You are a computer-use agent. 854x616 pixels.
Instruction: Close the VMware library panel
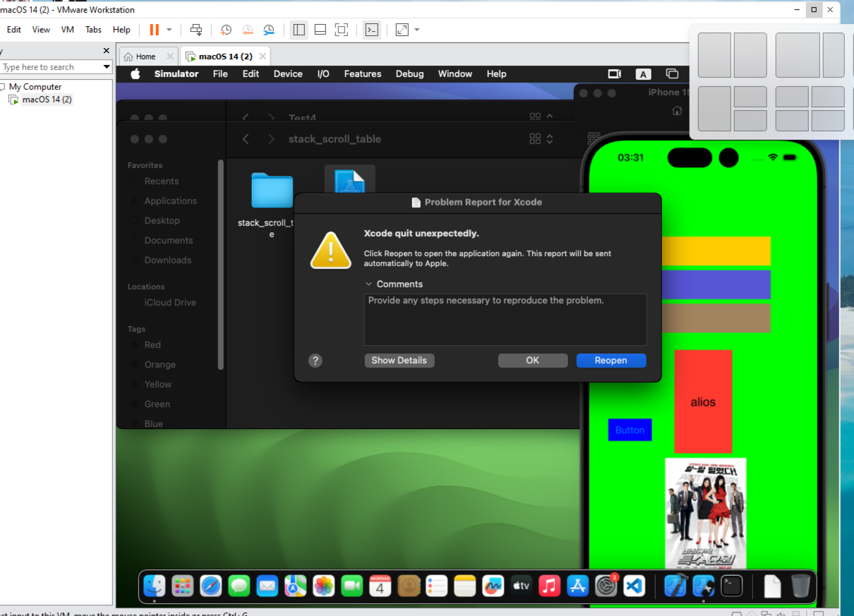coord(107,51)
